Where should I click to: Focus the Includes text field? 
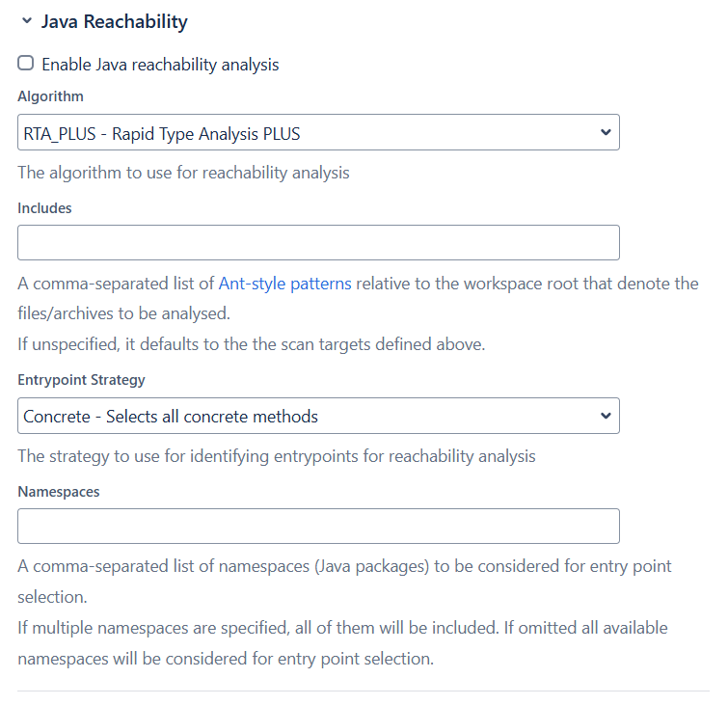coord(318,243)
